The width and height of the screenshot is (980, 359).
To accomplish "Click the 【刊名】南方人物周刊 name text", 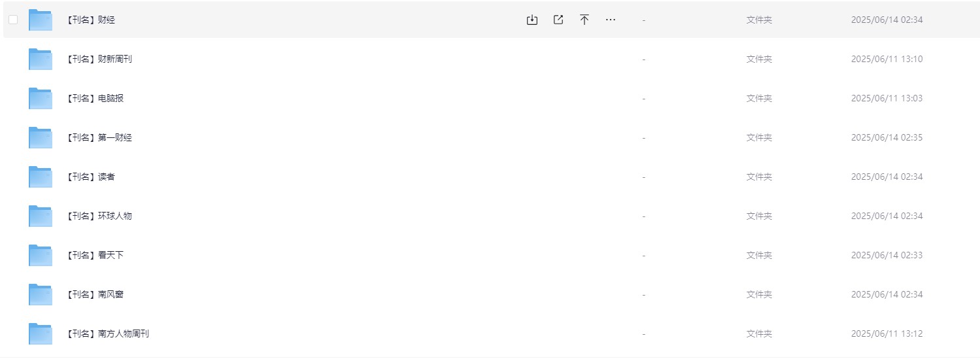I will [x=107, y=333].
